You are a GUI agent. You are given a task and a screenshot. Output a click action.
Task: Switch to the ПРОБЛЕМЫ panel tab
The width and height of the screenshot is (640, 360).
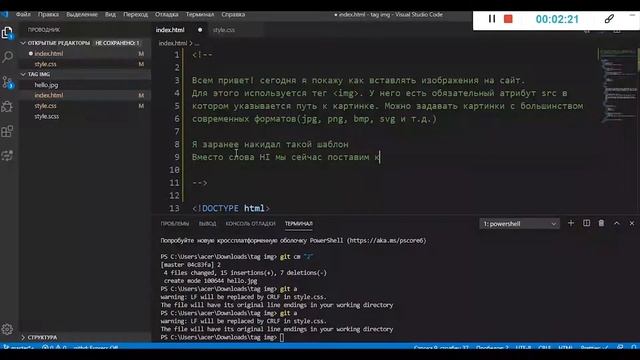[175, 224]
